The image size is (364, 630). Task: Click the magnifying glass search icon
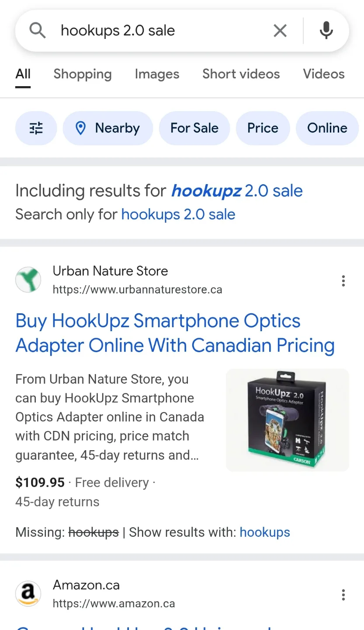pos(37,30)
